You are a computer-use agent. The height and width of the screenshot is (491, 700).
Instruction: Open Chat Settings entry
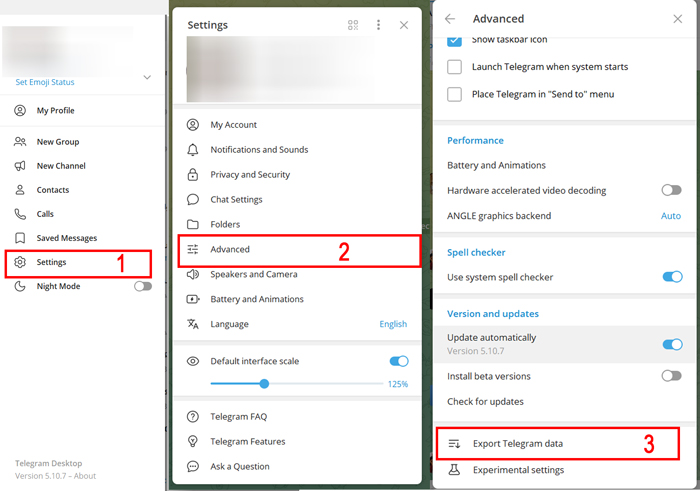coord(297,200)
